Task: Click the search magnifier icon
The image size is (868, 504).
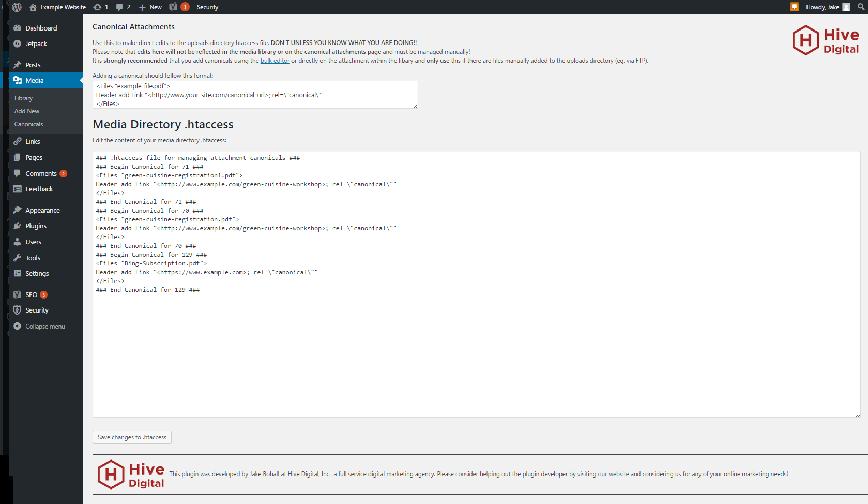Action: pyautogui.click(x=861, y=7)
